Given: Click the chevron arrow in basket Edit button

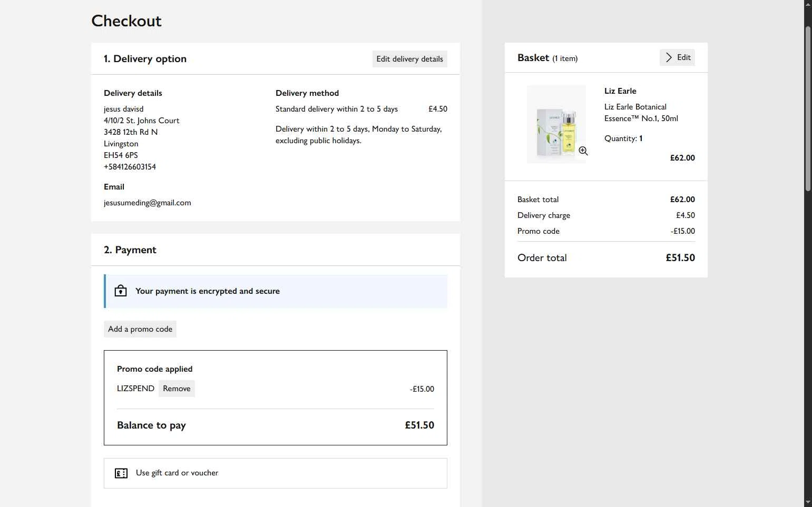Looking at the screenshot, I should (x=669, y=57).
